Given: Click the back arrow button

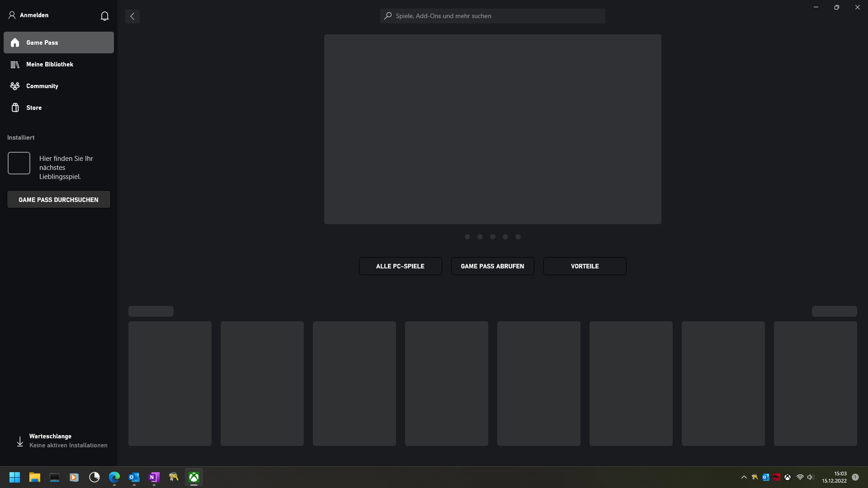Looking at the screenshot, I should click(132, 16).
